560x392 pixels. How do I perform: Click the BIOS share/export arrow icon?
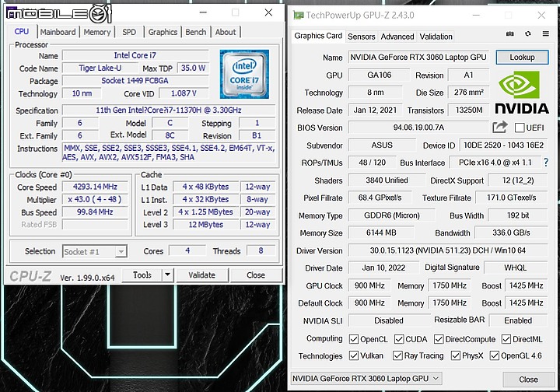tap(500, 127)
